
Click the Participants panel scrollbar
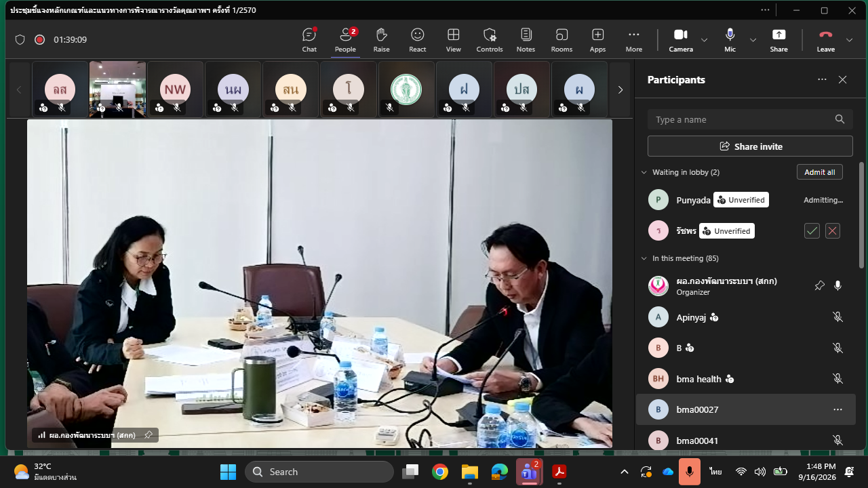[x=861, y=215]
